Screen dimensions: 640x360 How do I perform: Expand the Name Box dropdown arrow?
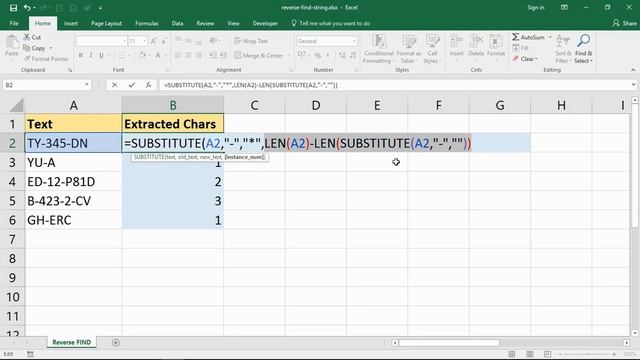(x=87, y=85)
